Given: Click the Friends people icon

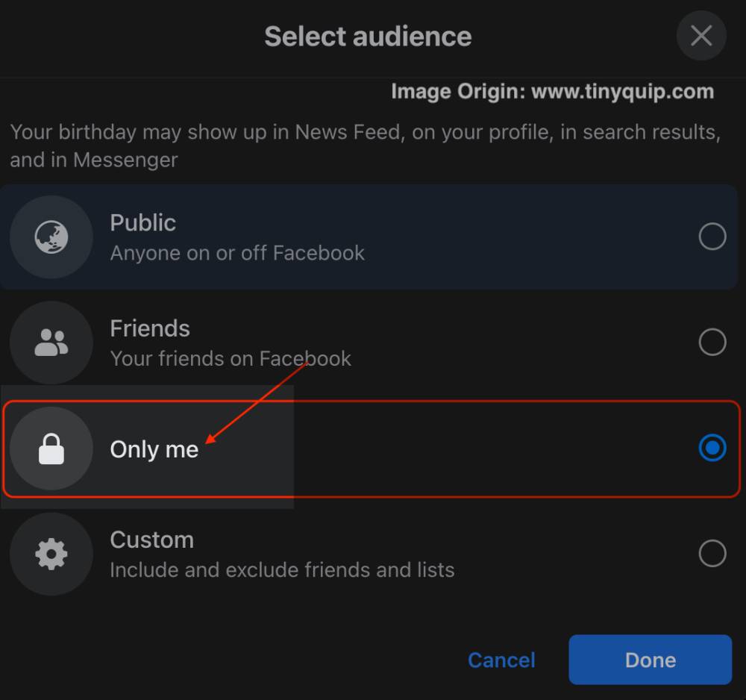Looking at the screenshot, I should pyautogui.click(x=51, y=343).
